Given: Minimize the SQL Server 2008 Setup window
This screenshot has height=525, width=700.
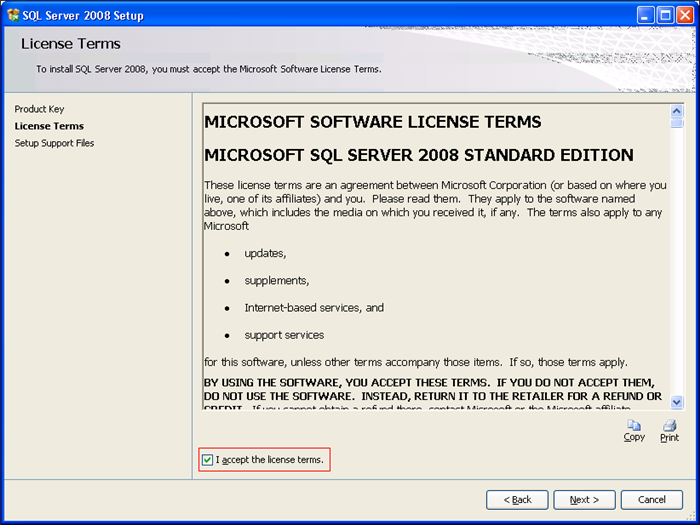Looking at the screenshot, I should [640, 15].
